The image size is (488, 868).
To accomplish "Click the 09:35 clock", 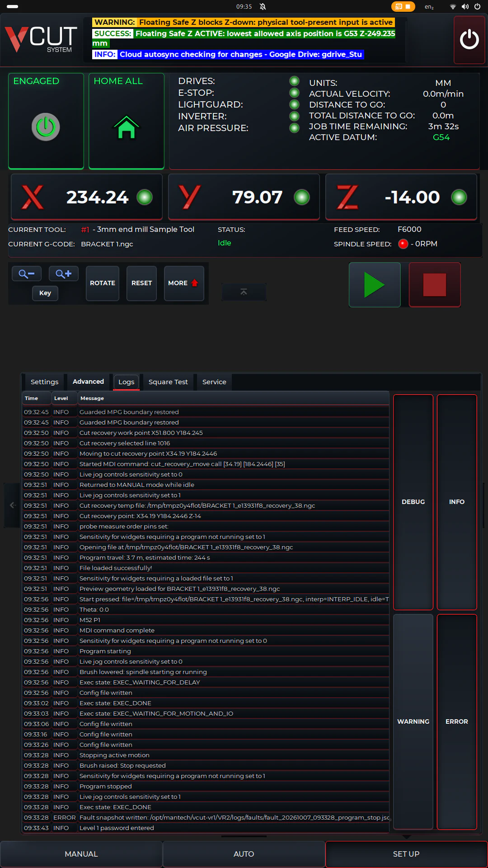I will click(244, 6).
